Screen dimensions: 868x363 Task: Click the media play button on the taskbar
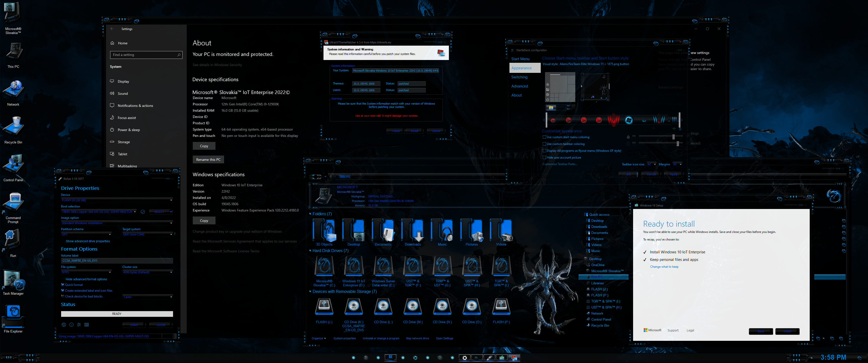coord(415,358)
